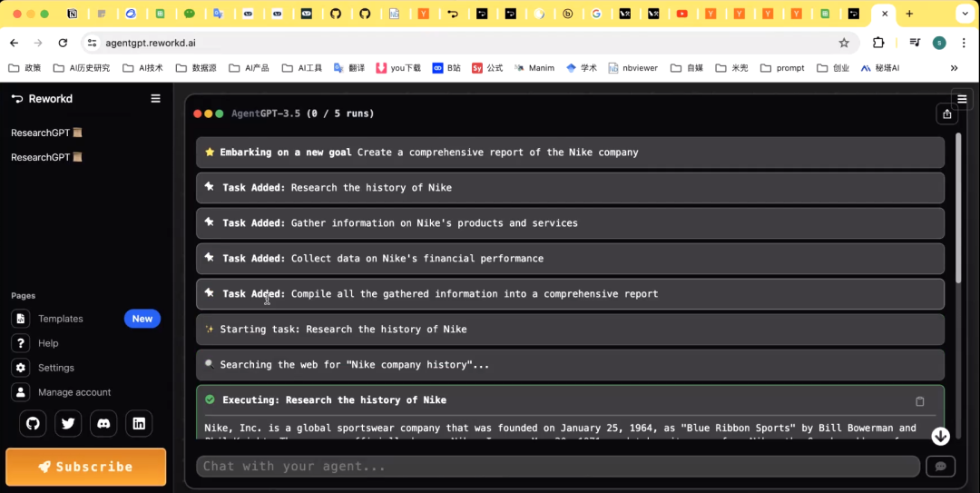The image size is (980, 493).
Task: Click the 'Searching the web for' message row
Action: (570, 365)
